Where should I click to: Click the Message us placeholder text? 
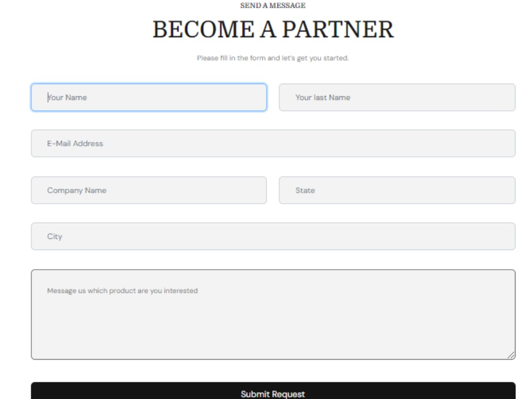[122, 290]
